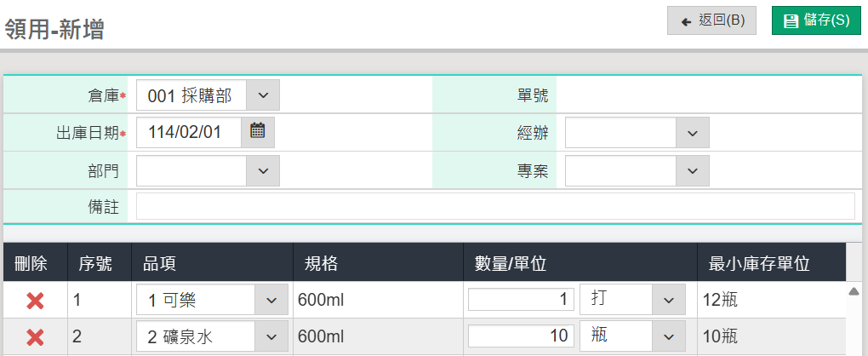Screen dimensions: 868x356
Task: Open item dropdown showing 1 可樂
Action: (x=271, y=300)
